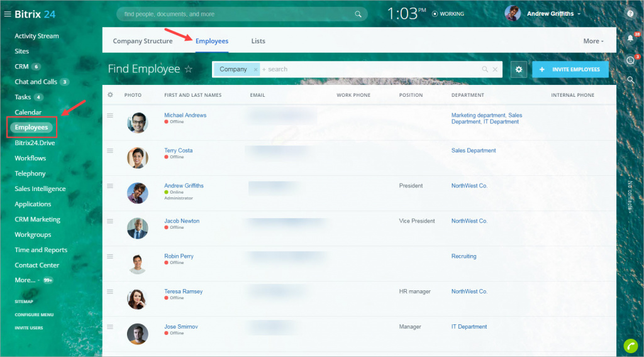Open Calendar from sidebar
644x357 pixels.
(28, 113)
